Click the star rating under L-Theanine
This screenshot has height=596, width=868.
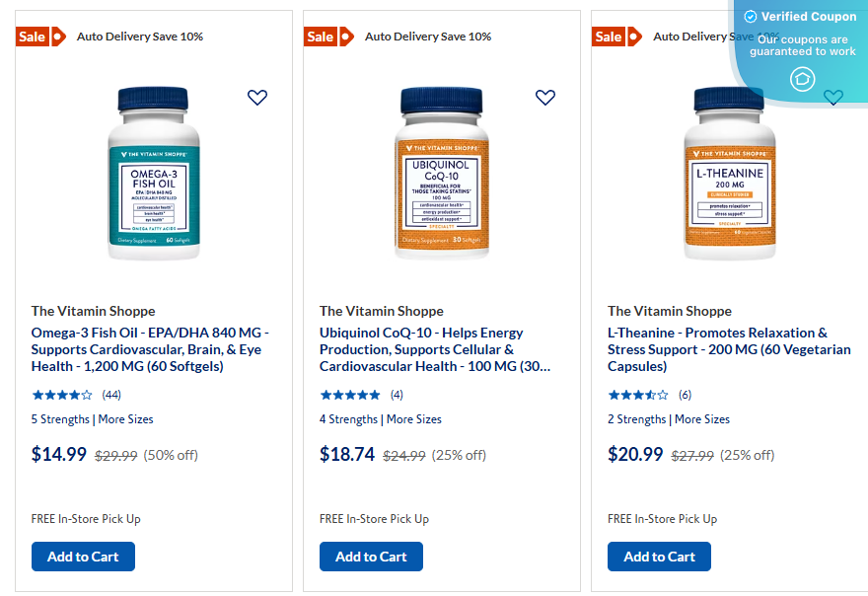click(x=636, y=394)
